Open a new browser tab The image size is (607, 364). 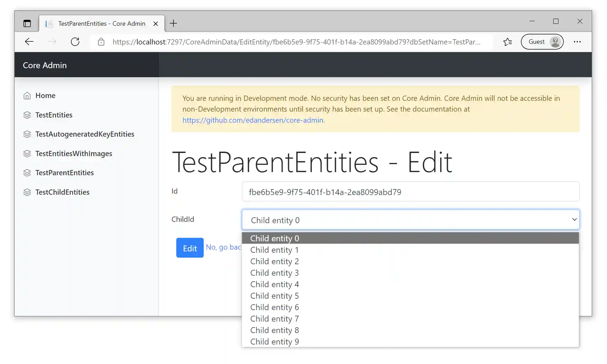[173, 23]
